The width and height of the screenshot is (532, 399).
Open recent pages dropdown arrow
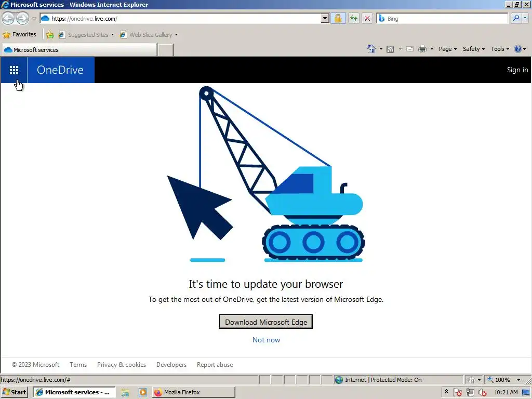(34, 19)
